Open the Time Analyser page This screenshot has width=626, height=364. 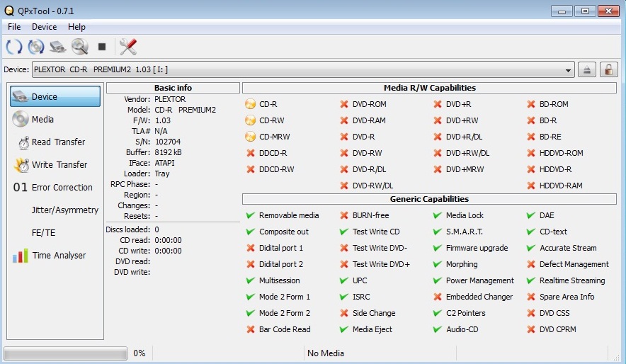(55, 256)
